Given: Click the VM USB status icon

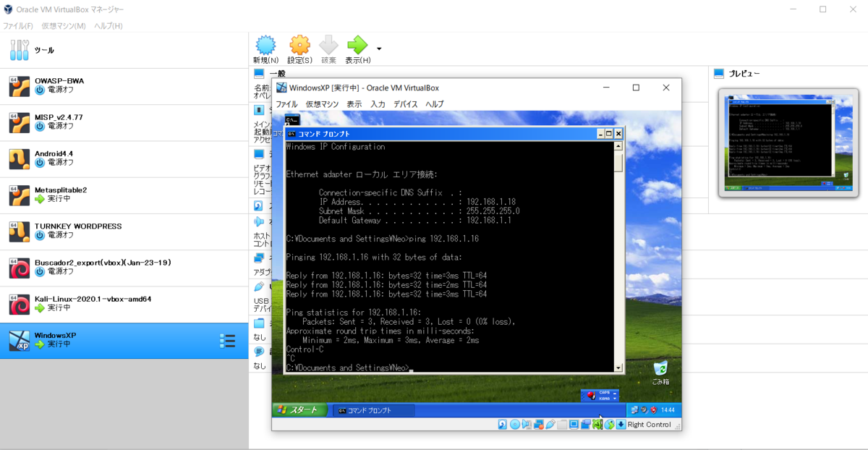Looking at the screenshot, I should (550, 424).
